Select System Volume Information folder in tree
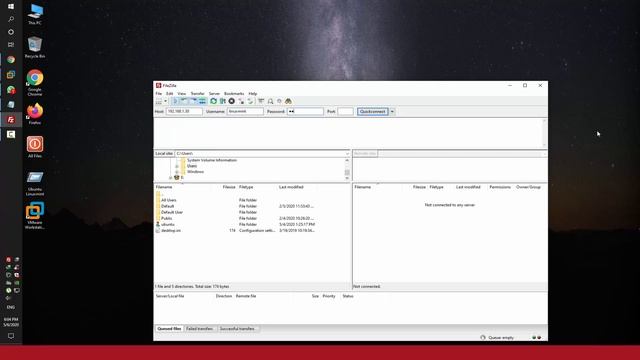Viewport: 640px width, 360px height. [x=212, y=160]
